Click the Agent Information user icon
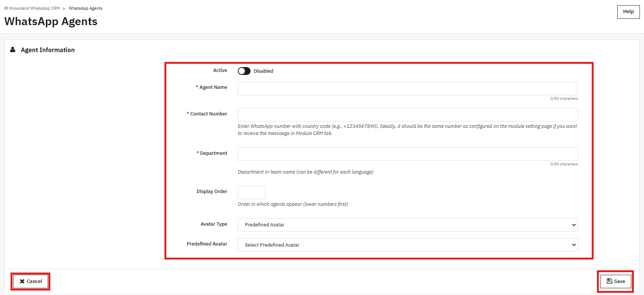 tap(13, 49)
